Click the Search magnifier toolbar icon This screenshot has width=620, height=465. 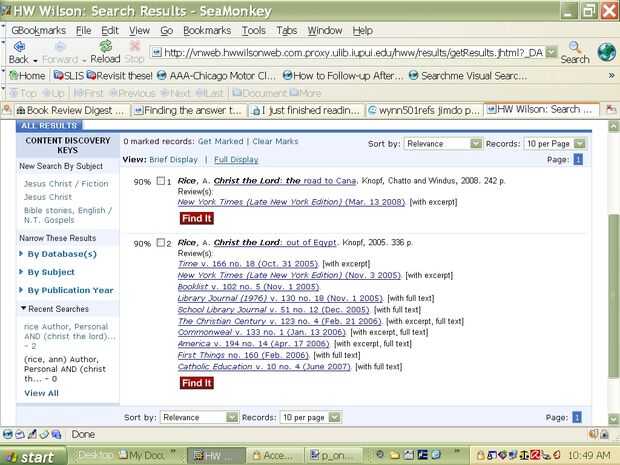click(x=575, y=47)
